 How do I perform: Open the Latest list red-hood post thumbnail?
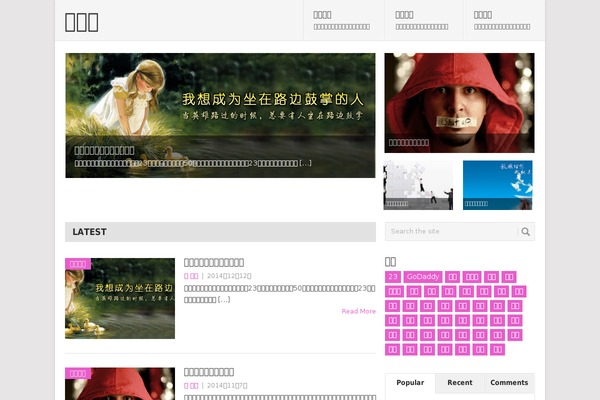120,384
